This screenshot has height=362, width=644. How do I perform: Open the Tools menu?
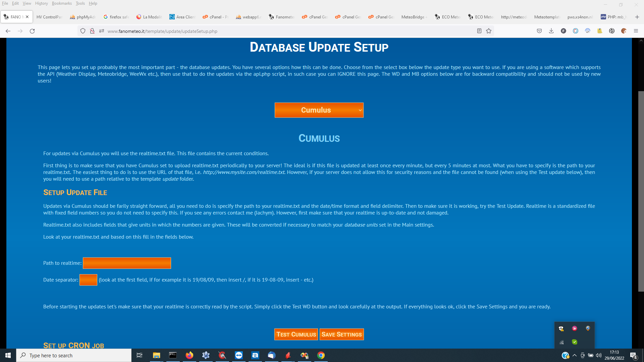coord(80,3)
